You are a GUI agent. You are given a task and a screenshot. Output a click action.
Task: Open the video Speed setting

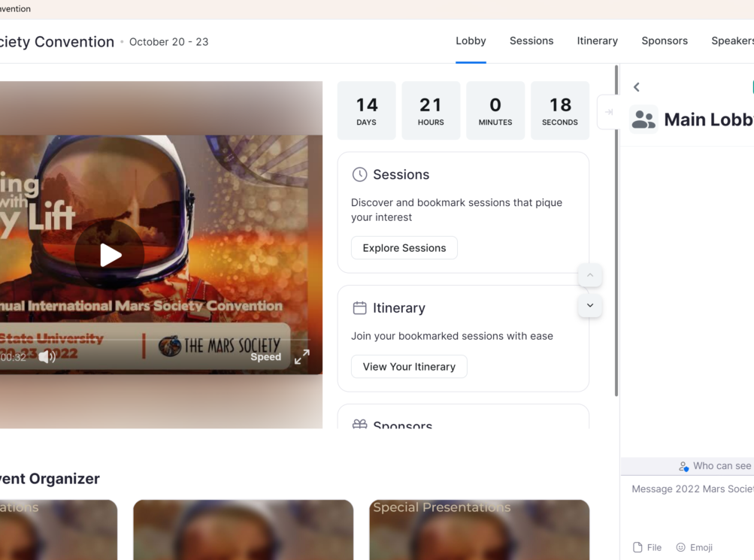pos(265,356)
